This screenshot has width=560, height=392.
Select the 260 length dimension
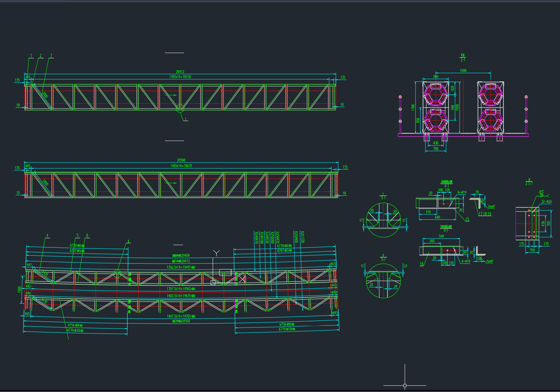[x=432, y=241]
